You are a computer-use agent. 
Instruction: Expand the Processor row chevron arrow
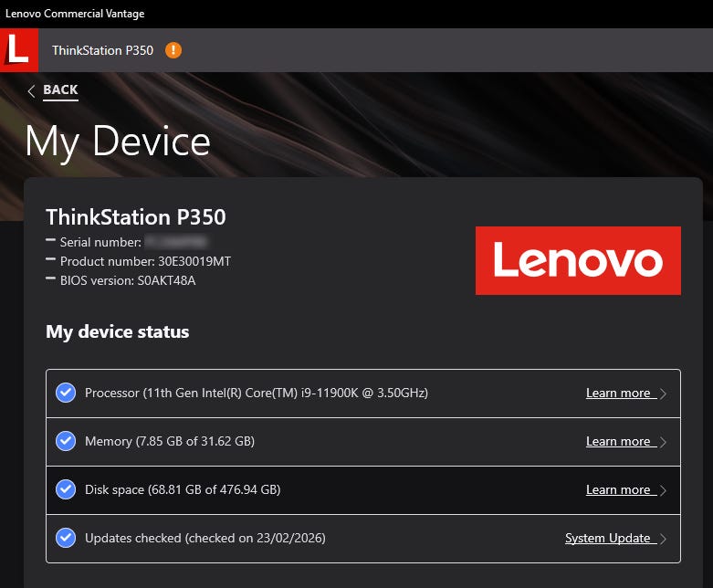[x=663, y=394]
